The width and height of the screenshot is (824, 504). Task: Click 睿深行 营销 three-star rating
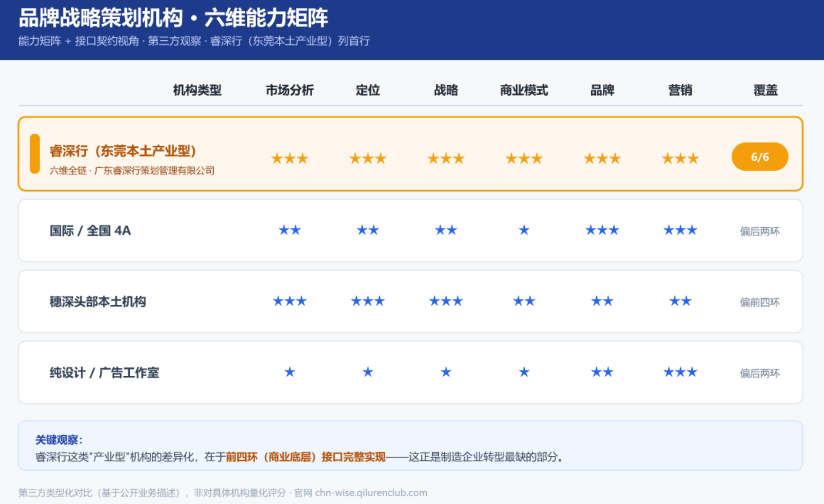click(680, 159)
